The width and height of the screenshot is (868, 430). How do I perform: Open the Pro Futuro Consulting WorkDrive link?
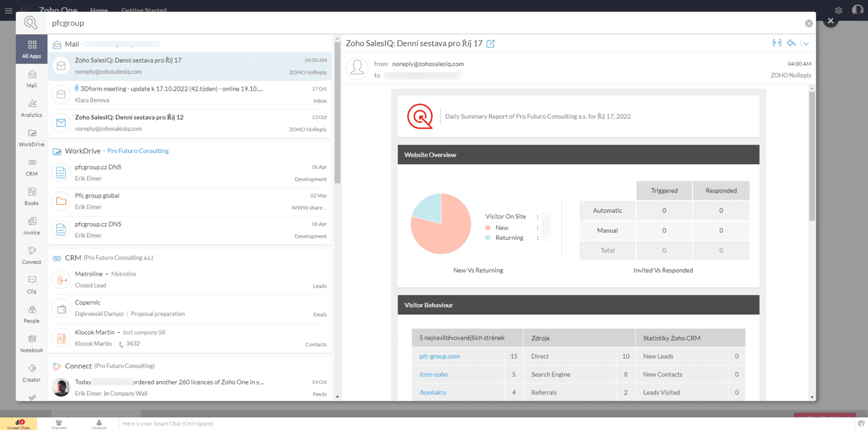(x=138, y=151)
